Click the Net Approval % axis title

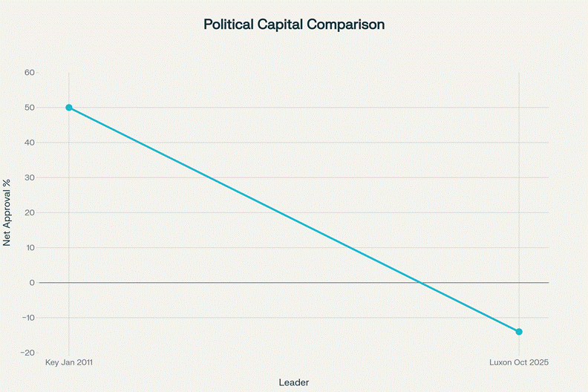point(7,212)
